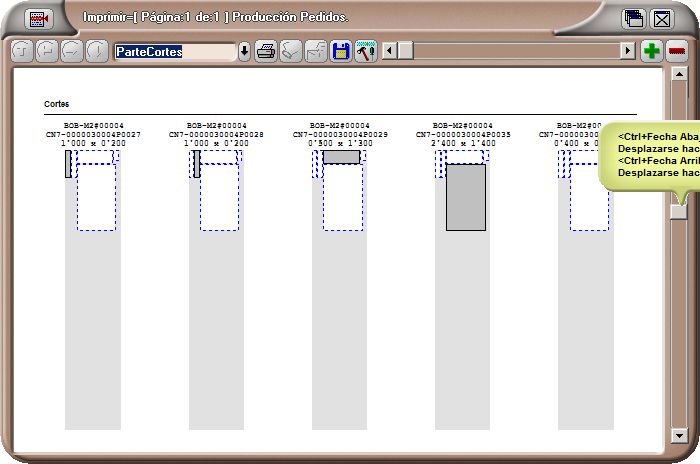Click the blue floppy disk save icon

341,51
